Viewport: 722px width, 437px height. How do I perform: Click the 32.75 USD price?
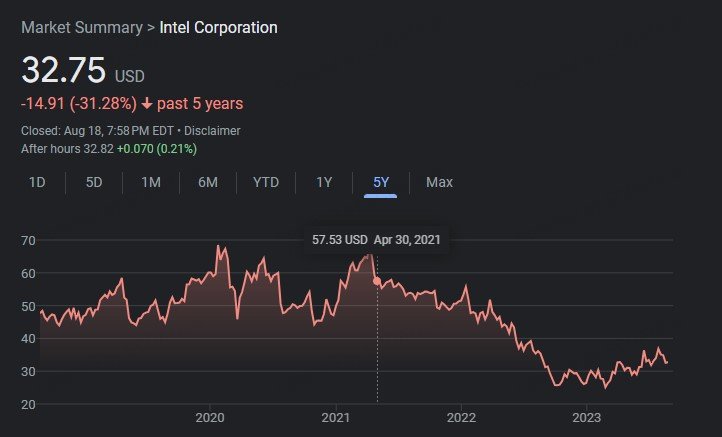coord(64,71)
